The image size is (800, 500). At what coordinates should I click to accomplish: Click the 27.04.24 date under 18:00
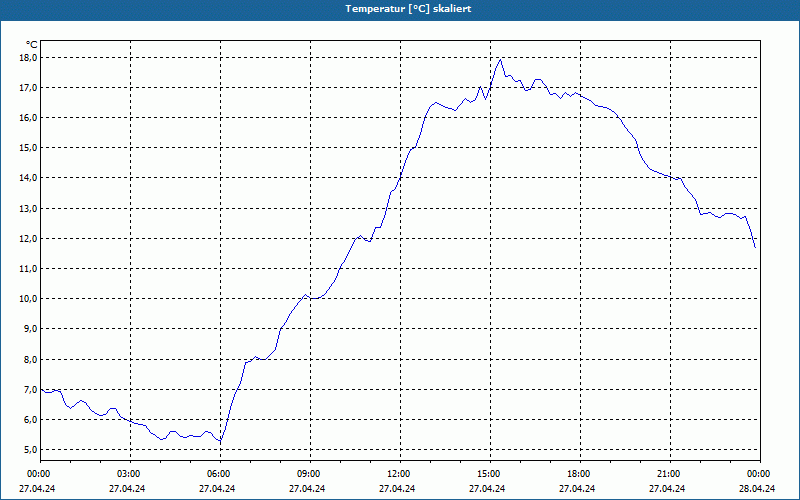[x=577, y=488]
